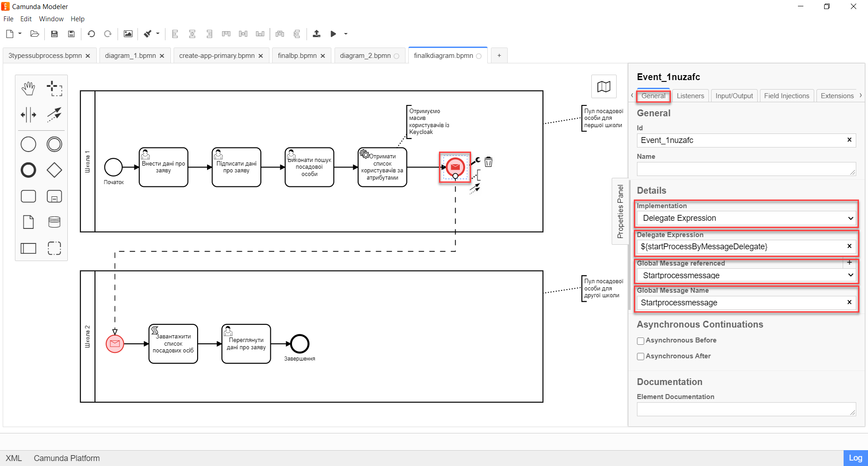
Task: Click the save diagram toolbar icon
Action: click(x=54, y=34)
